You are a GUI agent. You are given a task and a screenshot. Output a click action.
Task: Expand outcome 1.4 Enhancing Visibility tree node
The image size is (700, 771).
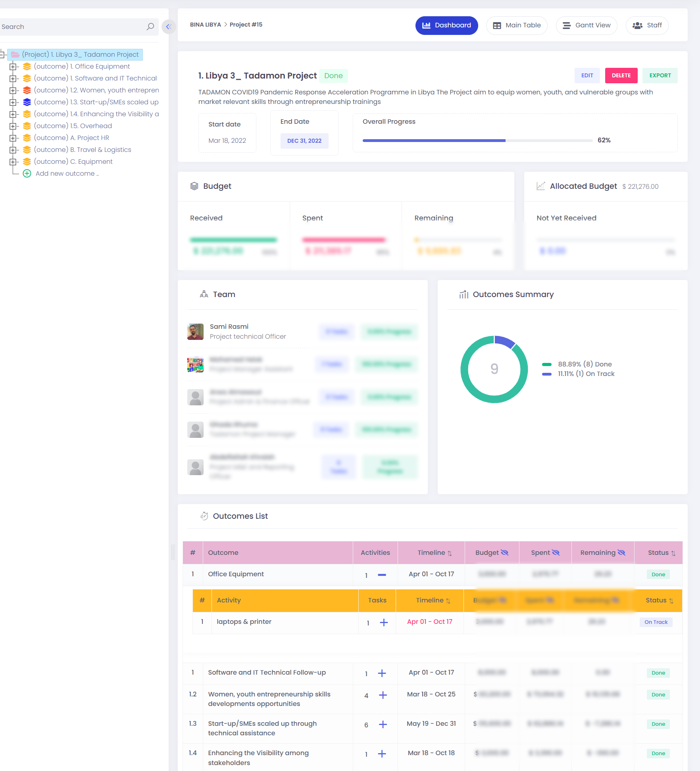[x=13, y=114]
